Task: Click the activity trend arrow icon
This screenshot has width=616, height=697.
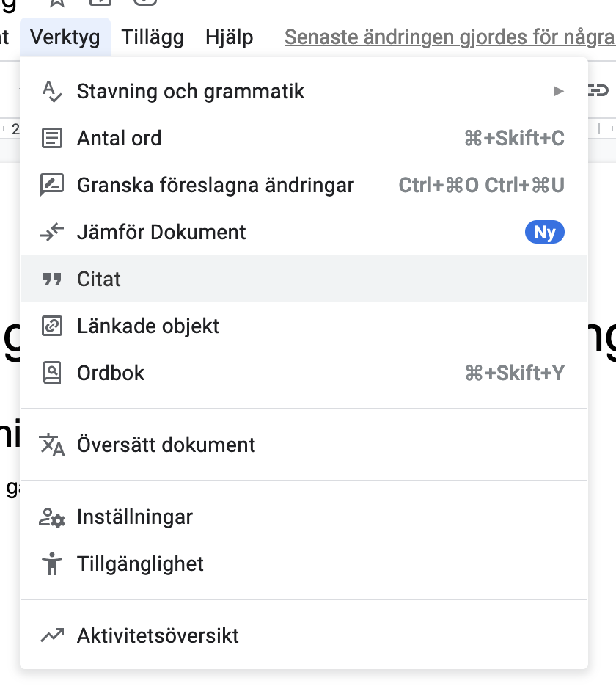Action: 52,635
